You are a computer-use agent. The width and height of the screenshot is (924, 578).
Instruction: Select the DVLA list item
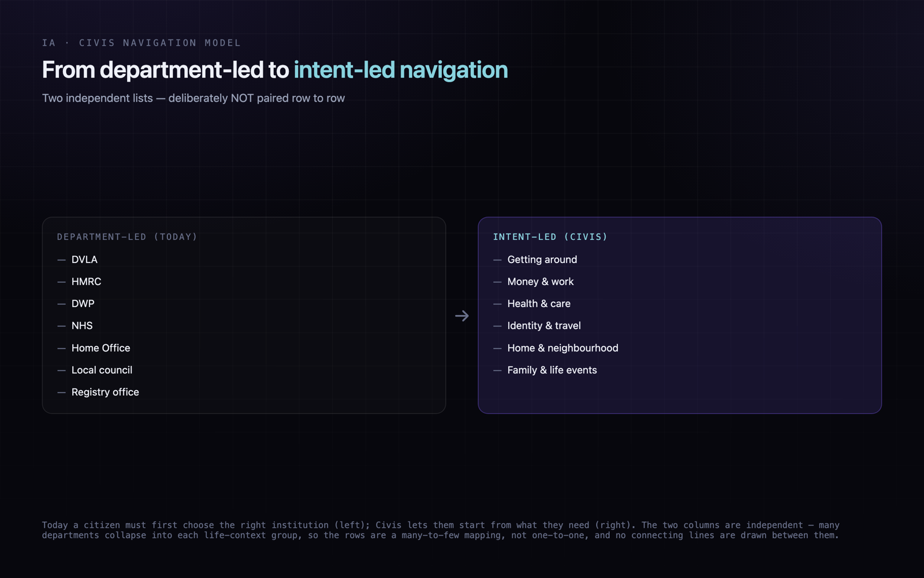pyautogui.click(x=84, y=260)
